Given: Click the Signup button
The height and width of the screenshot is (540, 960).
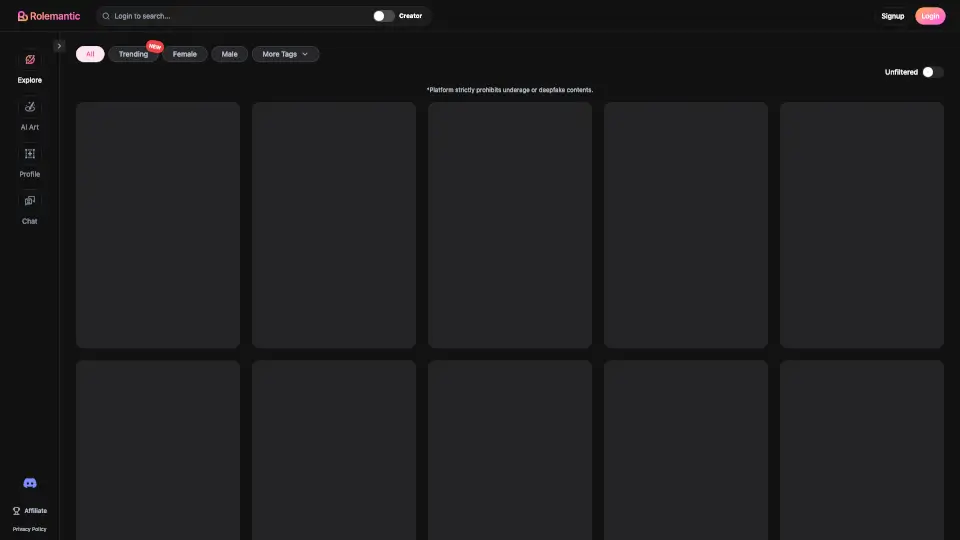Looking at the screenshot, I should (x=892, y=16).
